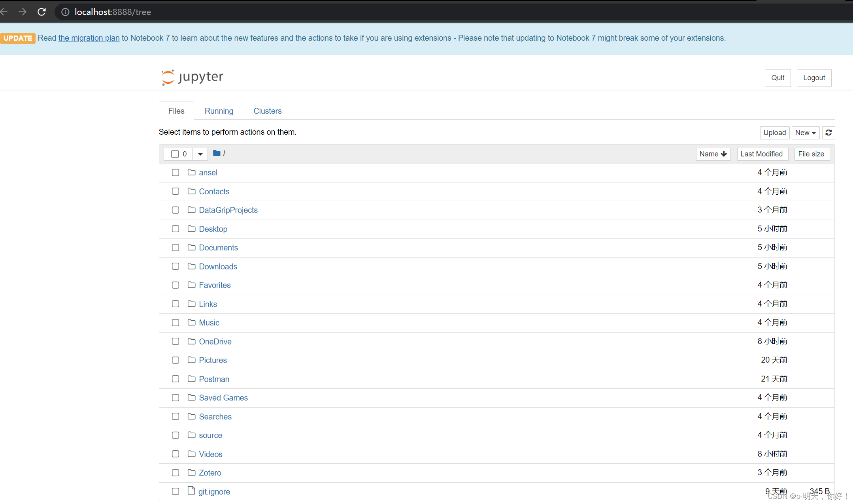
Task: Reload the page with browser refresh icon
Action: pyautogui.click(x=42, y=12)
